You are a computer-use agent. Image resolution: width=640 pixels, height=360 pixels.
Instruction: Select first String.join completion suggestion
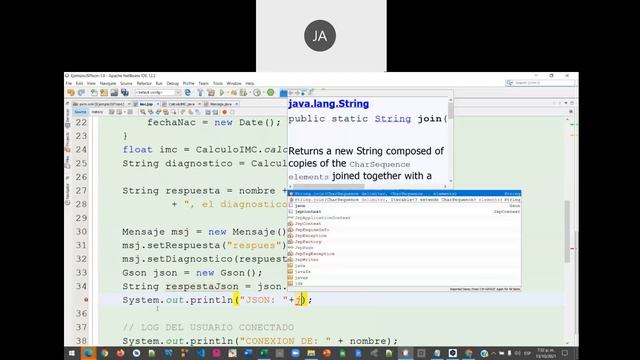(404, 193)
